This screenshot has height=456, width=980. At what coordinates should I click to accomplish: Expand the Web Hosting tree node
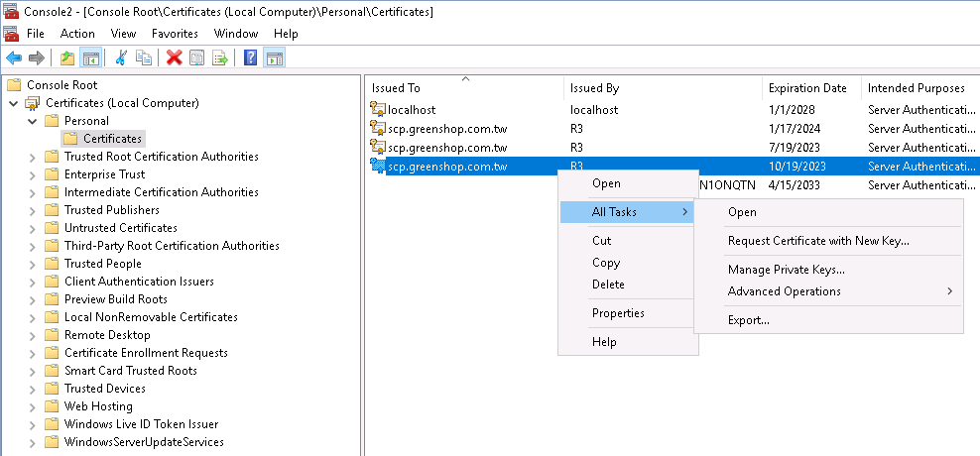33,406
